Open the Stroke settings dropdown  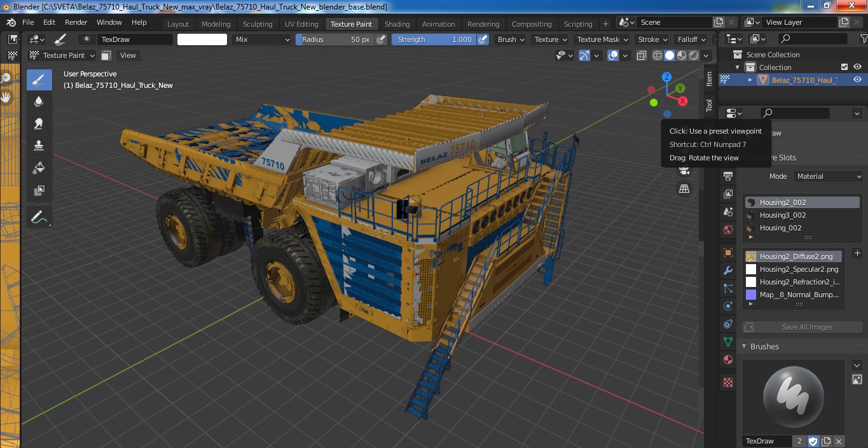click(652, 39)
